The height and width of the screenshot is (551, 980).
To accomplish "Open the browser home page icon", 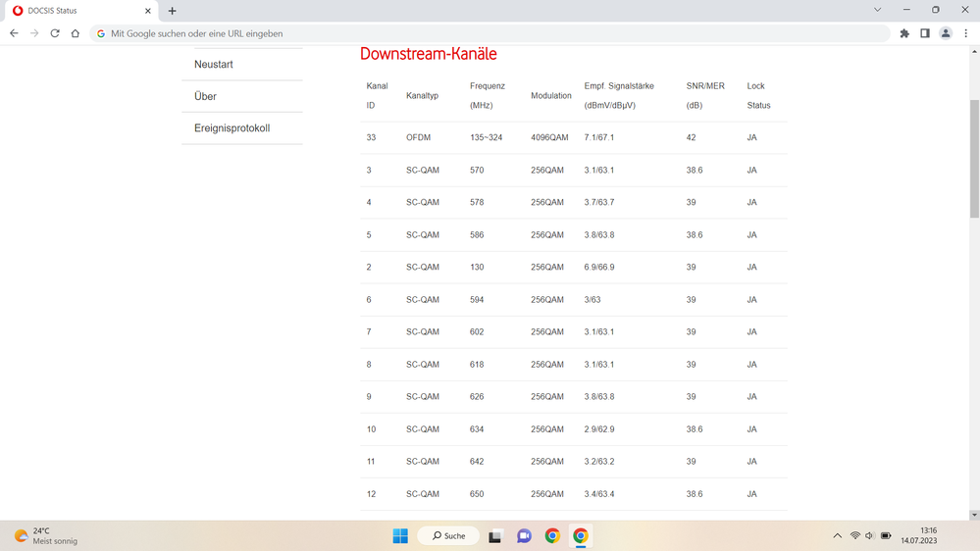I will pyautogui.click(x=75, y=33).
